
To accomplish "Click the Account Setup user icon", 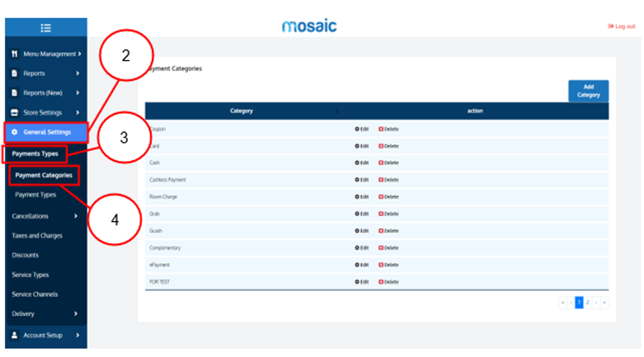I will coord(14,335).
